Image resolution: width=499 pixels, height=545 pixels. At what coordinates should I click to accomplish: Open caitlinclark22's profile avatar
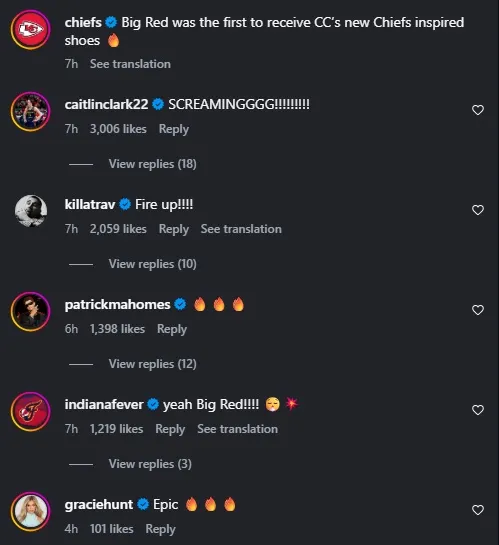31,112
